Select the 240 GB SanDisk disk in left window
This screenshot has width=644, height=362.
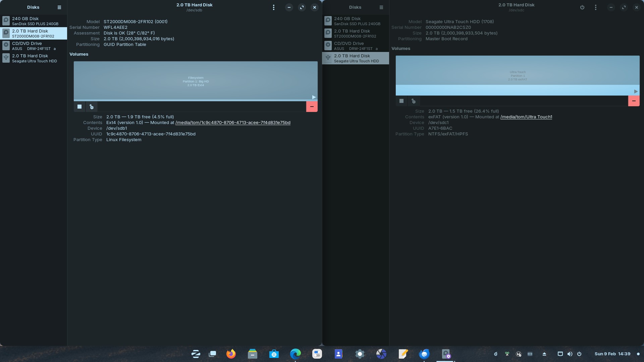34,21
